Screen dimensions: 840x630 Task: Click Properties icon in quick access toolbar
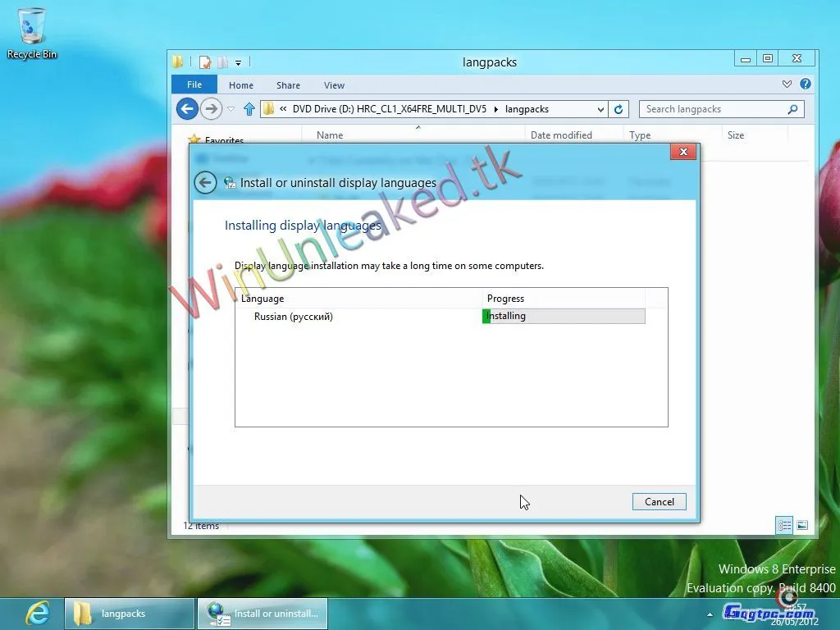click(205, 62)
